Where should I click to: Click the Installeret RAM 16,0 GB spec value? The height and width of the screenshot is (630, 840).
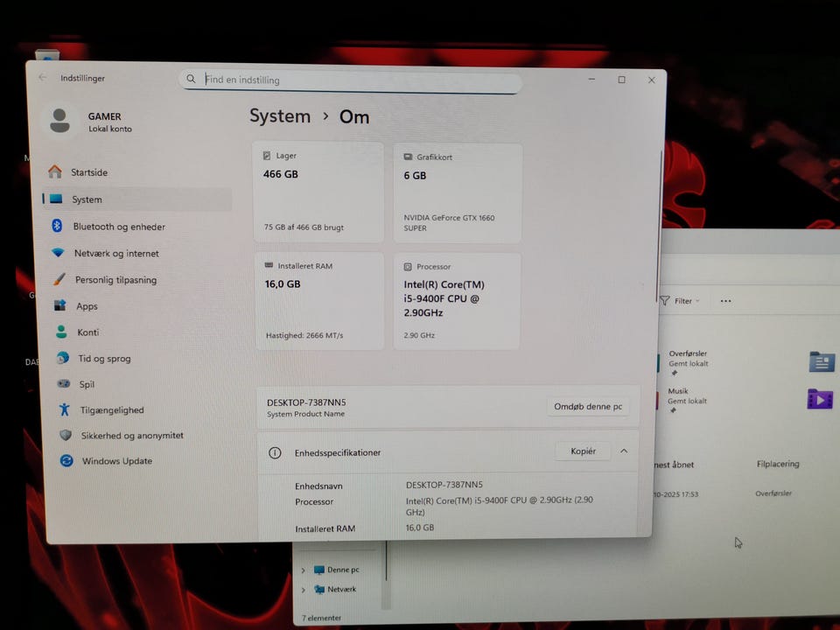click(x=420, y=528)
